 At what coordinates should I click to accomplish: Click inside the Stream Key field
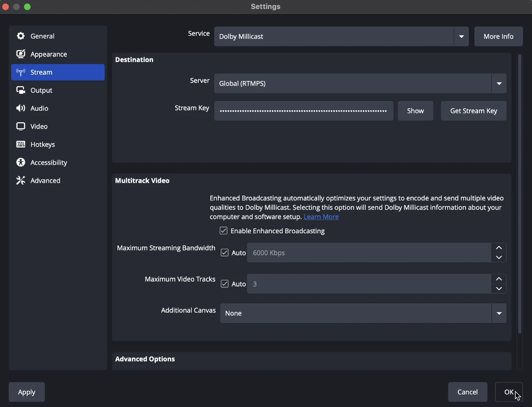303,111
